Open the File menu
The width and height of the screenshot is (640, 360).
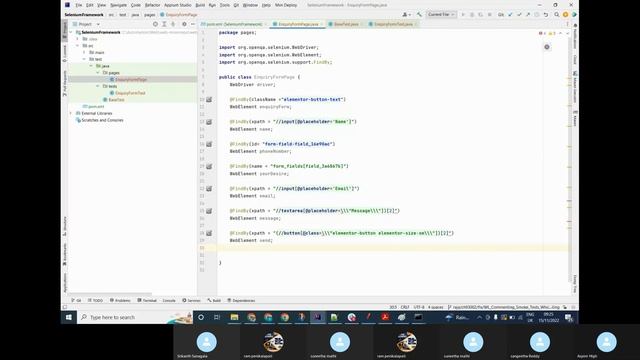[x=78, y=5]
